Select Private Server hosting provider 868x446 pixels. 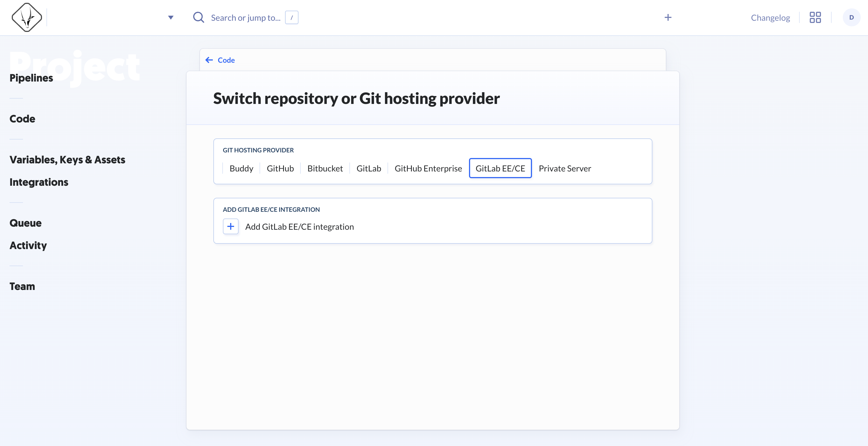565,168
